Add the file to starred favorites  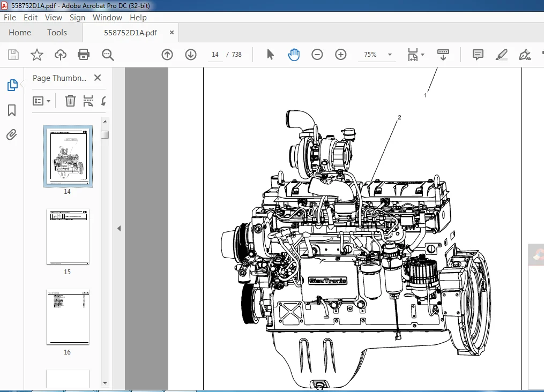[37, 55]
